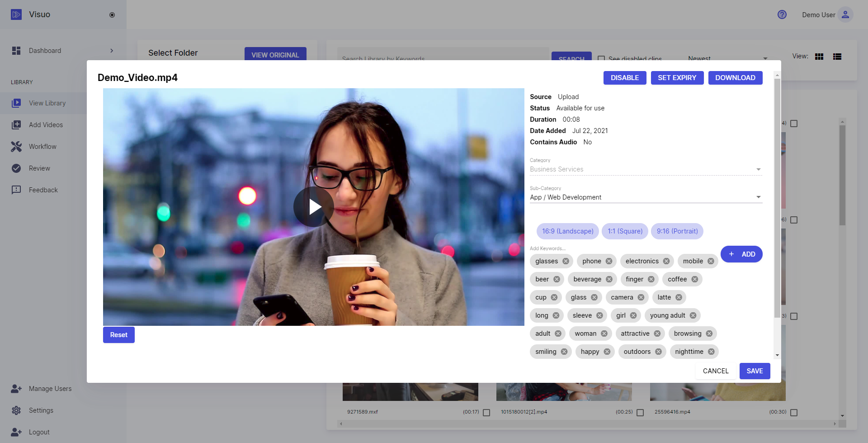
Task: Open the Sub-Category dropdown
Action: coord(646,197)
